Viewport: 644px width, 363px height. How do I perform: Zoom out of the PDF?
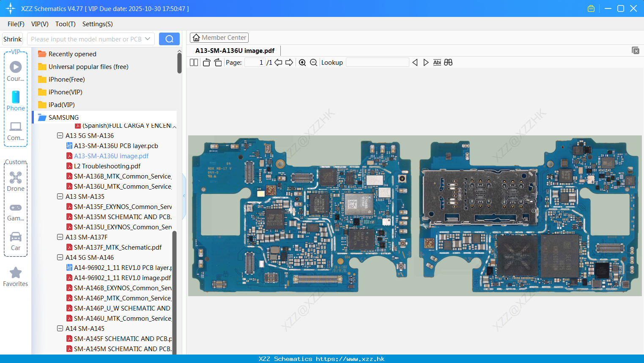tap(313, 63)
